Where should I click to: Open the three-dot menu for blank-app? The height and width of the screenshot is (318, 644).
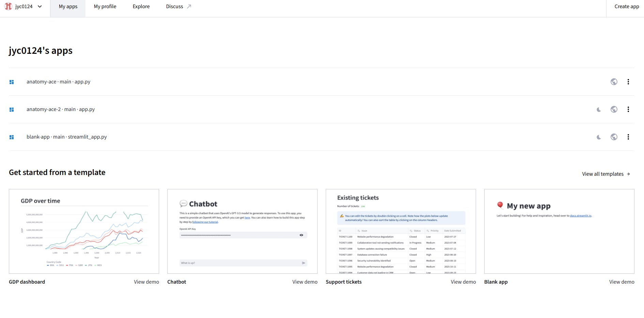point(628,137)
